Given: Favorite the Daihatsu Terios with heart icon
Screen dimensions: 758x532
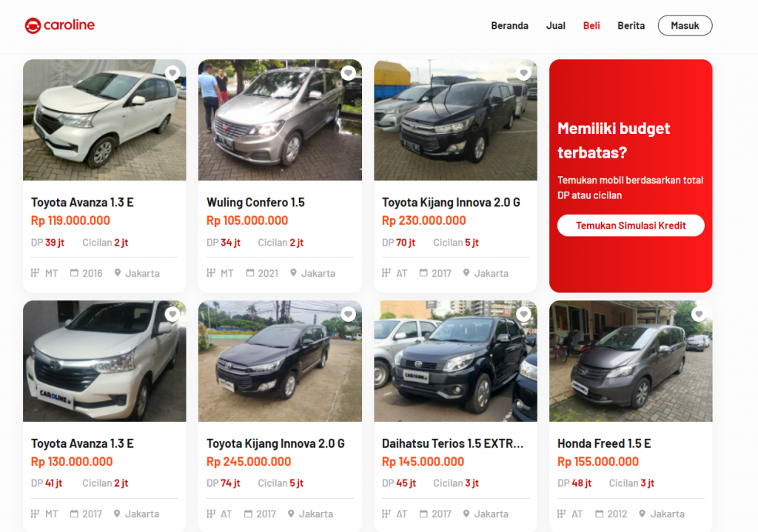Looking at the screenshot, I should [x=523, y=314].
